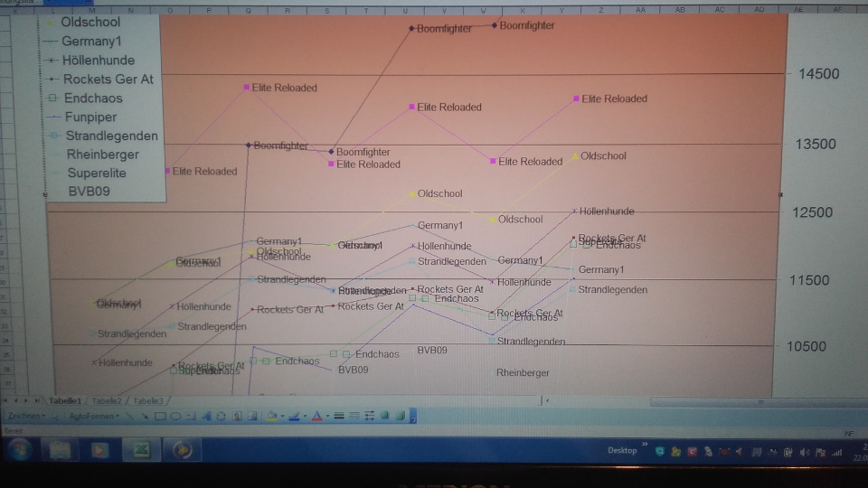
Task: Switch to the Tabelle3 sheet tab
Action: point(148,400)
